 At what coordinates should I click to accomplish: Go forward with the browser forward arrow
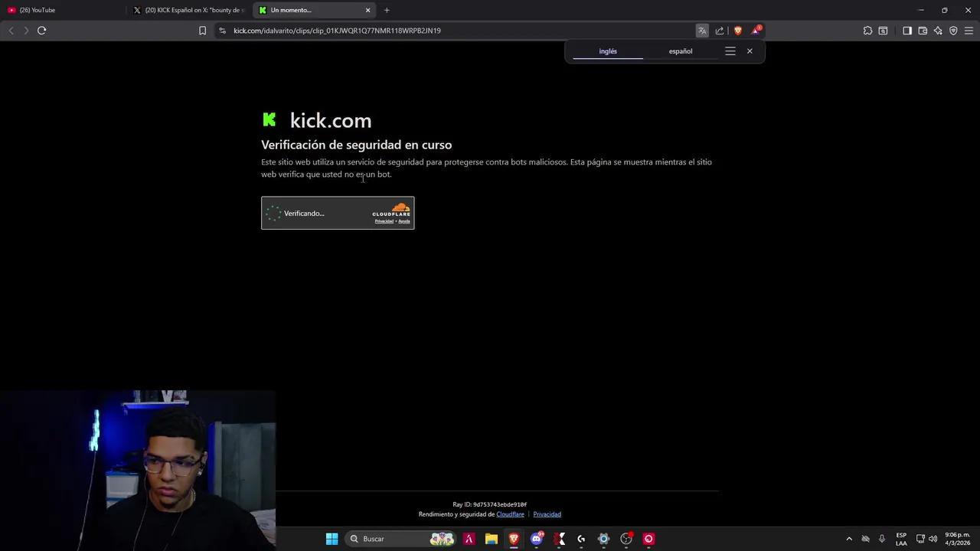click(x=26, y=31)
